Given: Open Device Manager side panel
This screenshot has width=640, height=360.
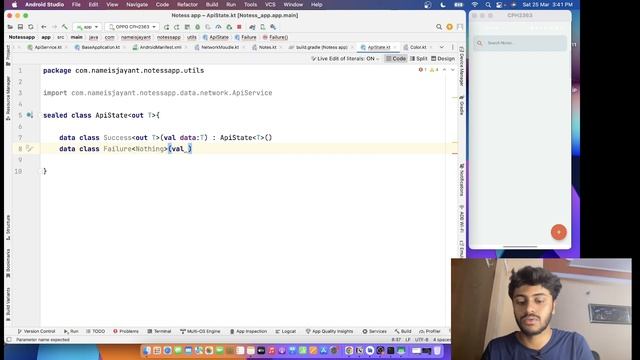Looking at the screenshot, I should pyautogui.click(x=462, y=67).
